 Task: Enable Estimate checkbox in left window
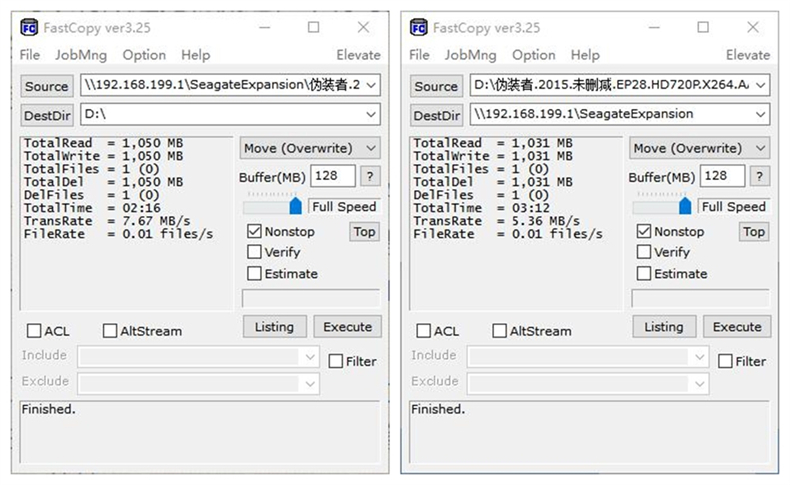point(255,274)
